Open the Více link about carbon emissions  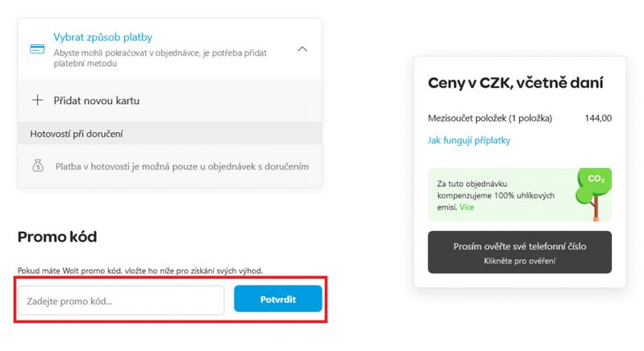[467, 207]
